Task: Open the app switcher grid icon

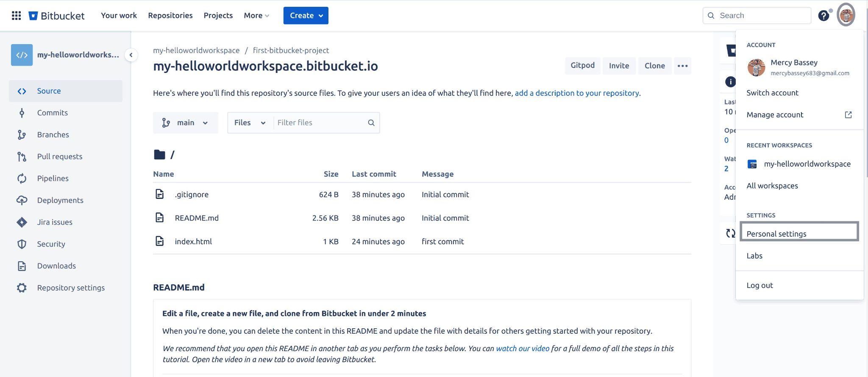Action: 16,16
